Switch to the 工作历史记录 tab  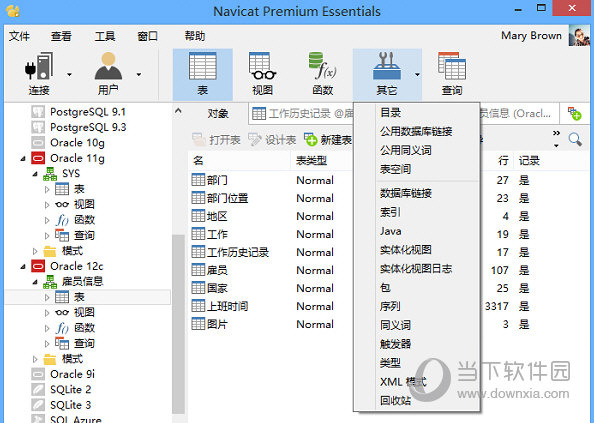point(301,114)
